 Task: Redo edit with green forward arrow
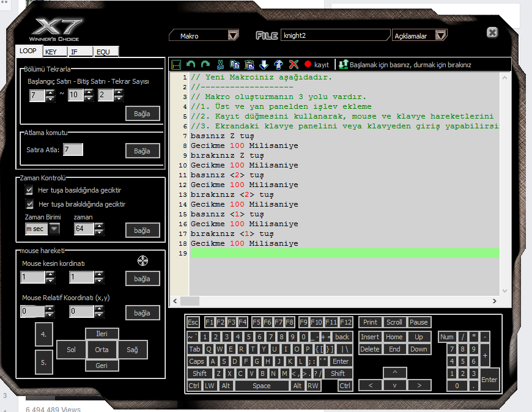pyautogui.click(x=205, y=64)
